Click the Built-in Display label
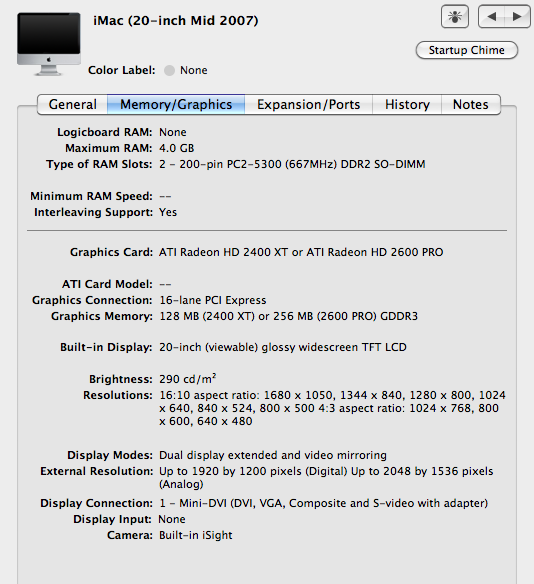This screenshot has width=534, height=584. click(106, 347)
